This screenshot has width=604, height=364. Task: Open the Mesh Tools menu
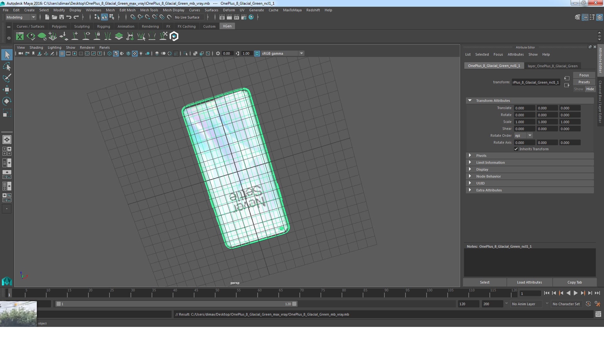(149, 10)
